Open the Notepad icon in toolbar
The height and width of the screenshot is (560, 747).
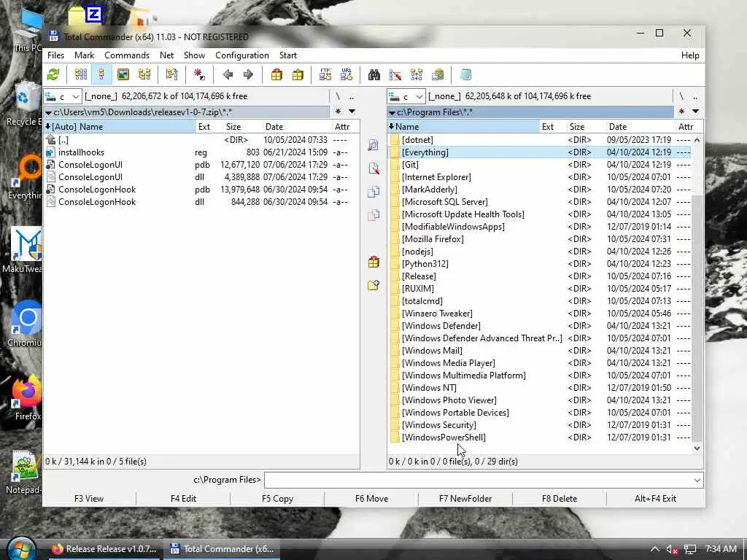click(465, 75)
